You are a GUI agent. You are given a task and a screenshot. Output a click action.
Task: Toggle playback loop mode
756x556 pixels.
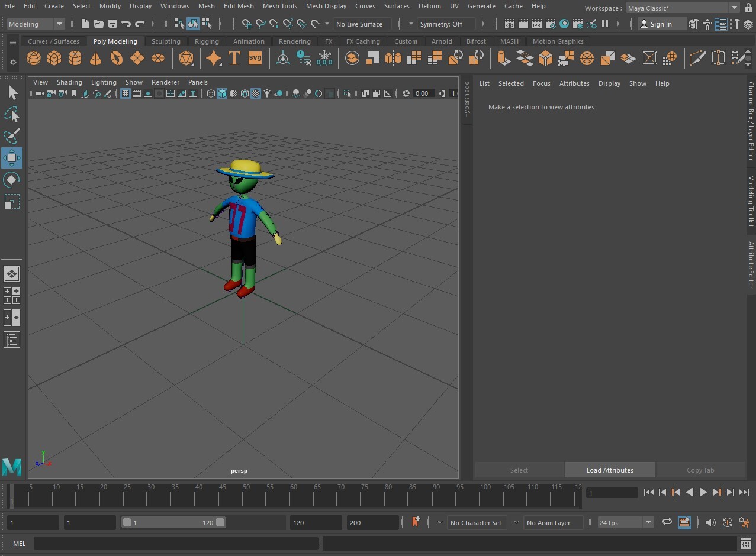(x=667, y=522)
